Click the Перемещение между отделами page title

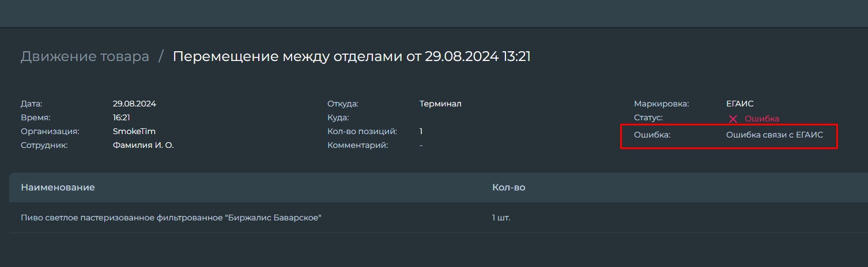[x=352, y=56]
